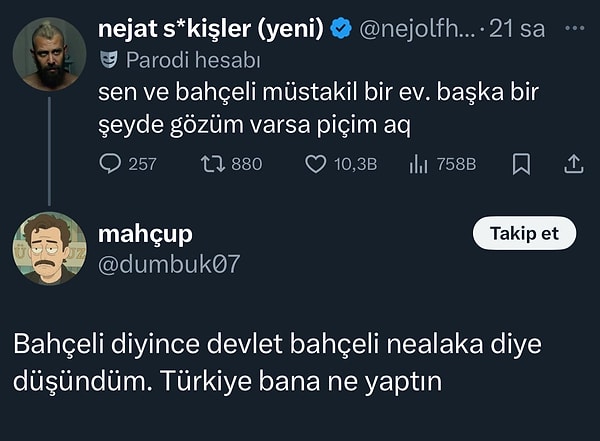Open mahçup display name profile
This screenshot has height=441, width=600.
pyautogui.click(x=146, y=233)
